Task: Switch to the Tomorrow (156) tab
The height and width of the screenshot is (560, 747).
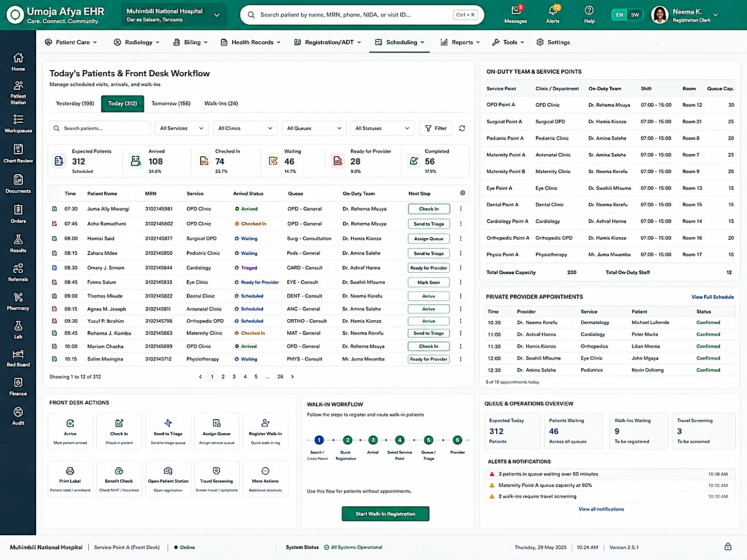Action: pyautogui.click(x=171, y=104)
